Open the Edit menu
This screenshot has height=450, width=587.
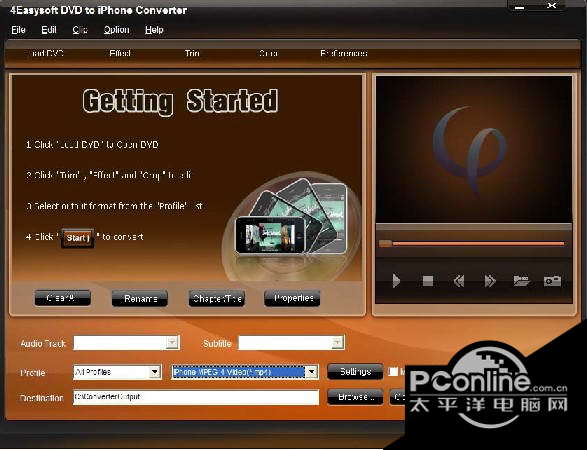click(x=49, y=30)
